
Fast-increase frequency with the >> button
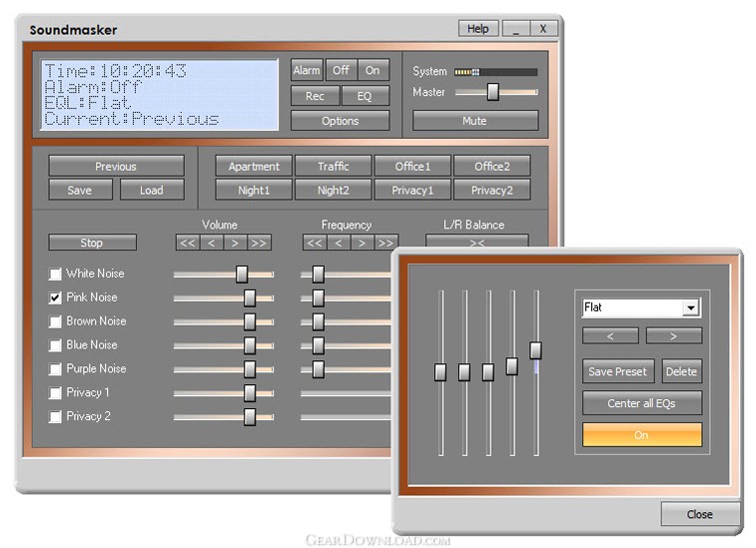click(385, 243)
